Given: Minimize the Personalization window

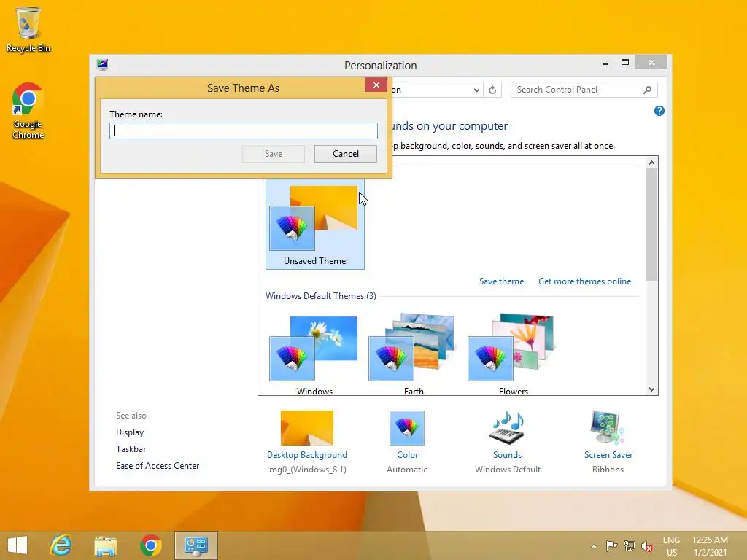Looking at the screenshot, I should pos(605,63).
